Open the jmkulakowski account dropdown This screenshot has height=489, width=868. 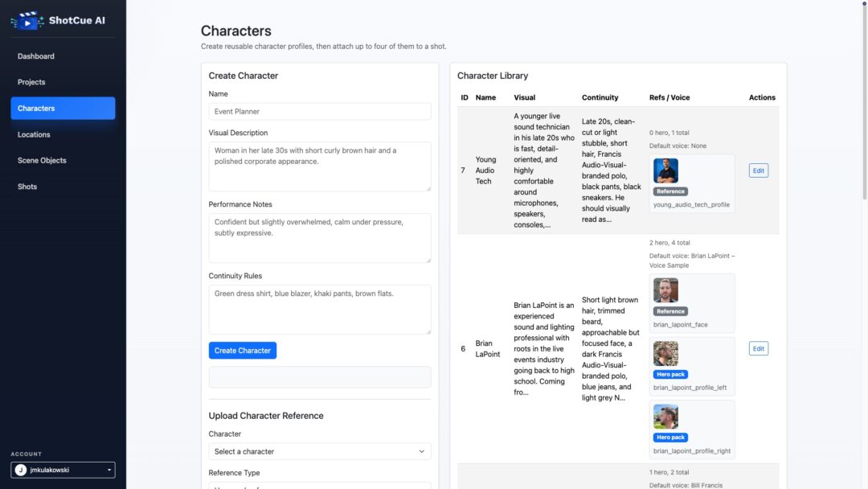coord(63,470)
